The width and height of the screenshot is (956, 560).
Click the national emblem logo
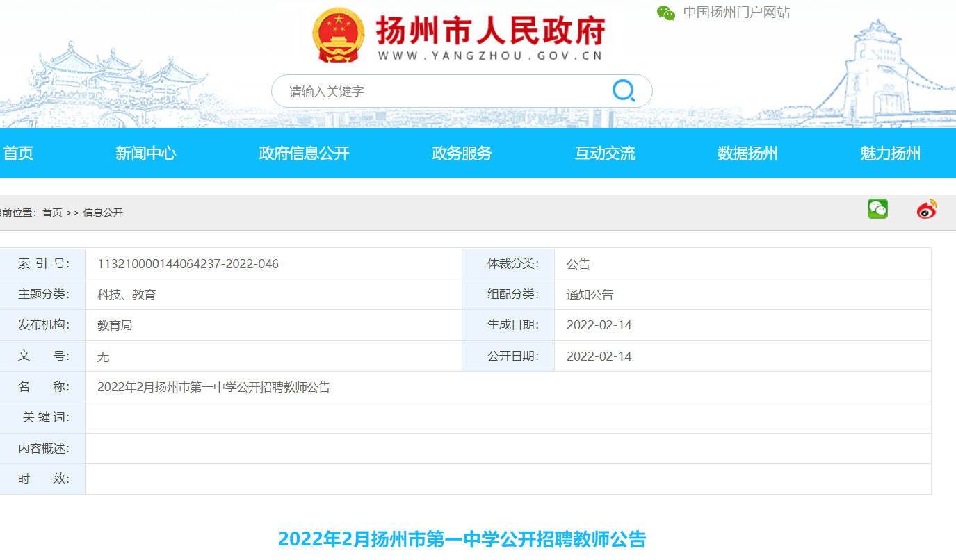pos(338,35)
